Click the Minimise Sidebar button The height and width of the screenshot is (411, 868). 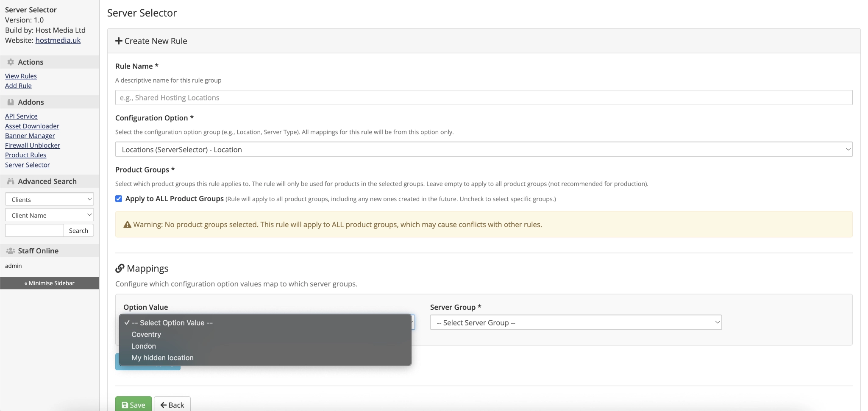tap(49, 283)
